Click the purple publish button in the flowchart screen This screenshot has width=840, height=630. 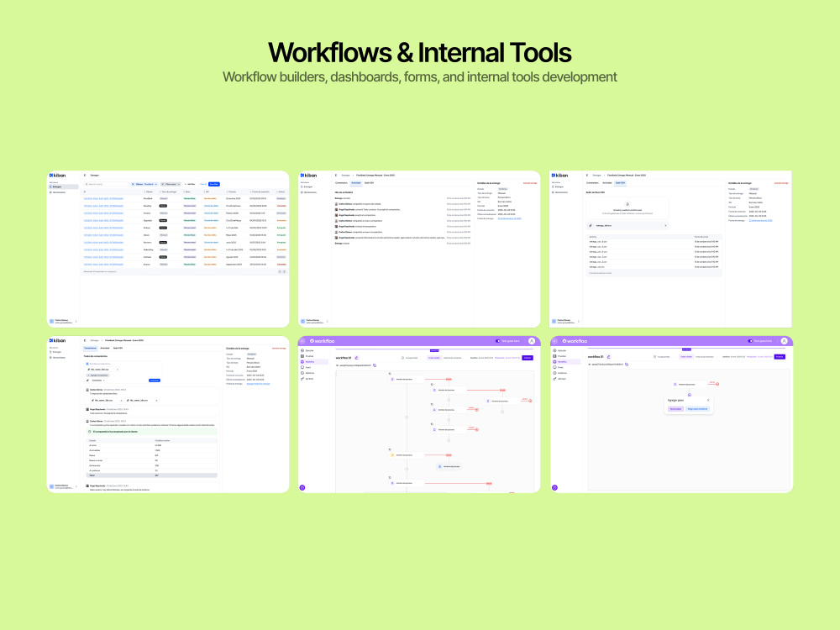tap(528, 358)
